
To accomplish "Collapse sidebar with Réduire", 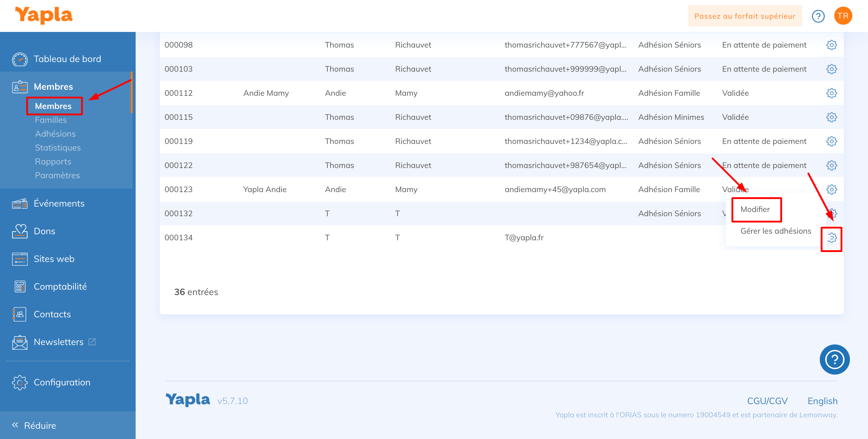I will [x=34, y=425].
